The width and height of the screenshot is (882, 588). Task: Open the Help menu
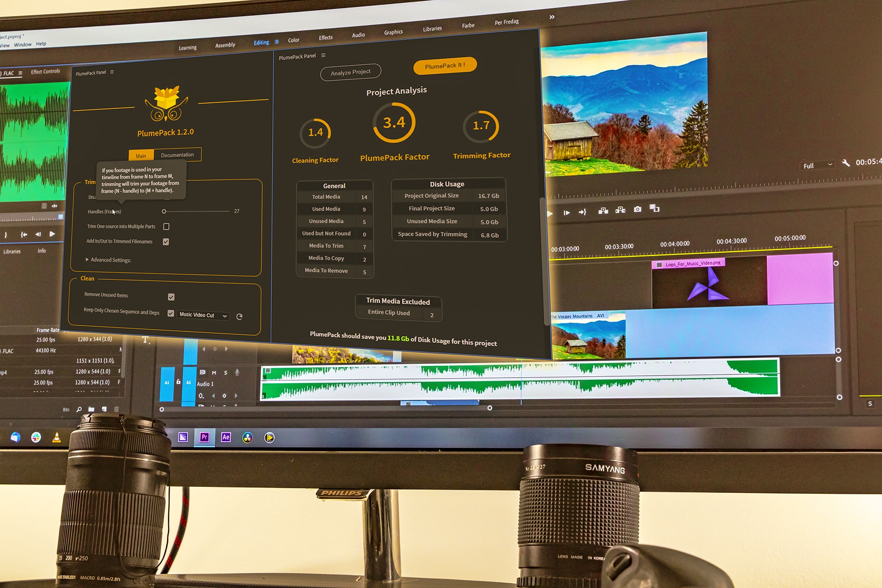(x=41, y=44)
